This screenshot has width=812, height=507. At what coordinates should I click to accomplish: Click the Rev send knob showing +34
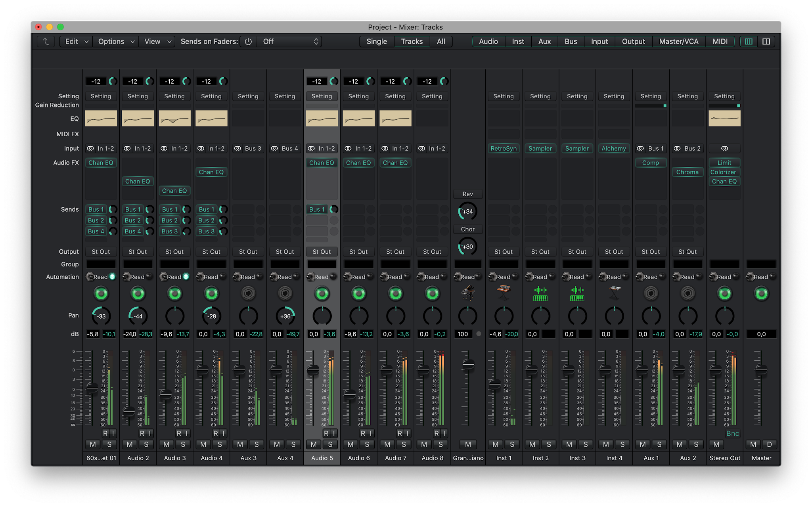coord(468,211)
